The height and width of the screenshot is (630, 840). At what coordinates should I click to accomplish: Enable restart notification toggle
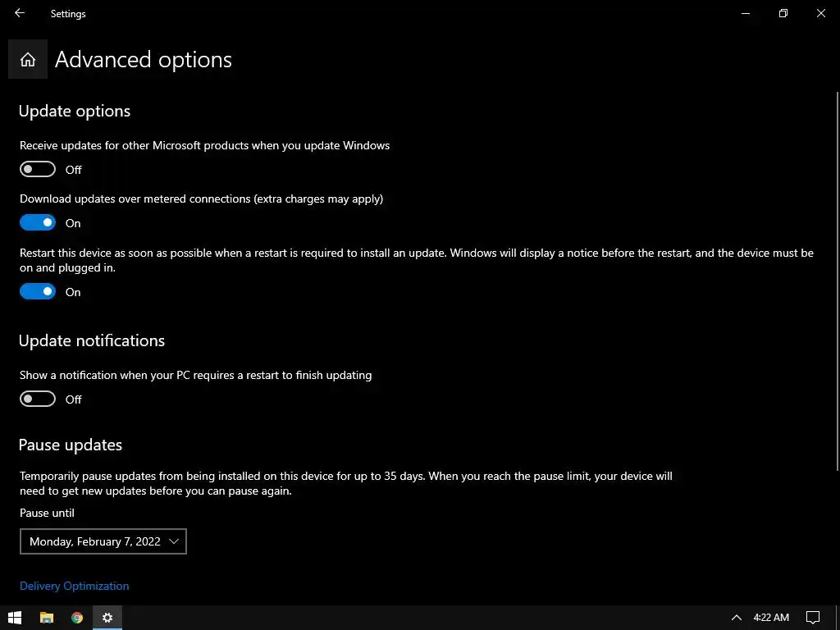38,399
